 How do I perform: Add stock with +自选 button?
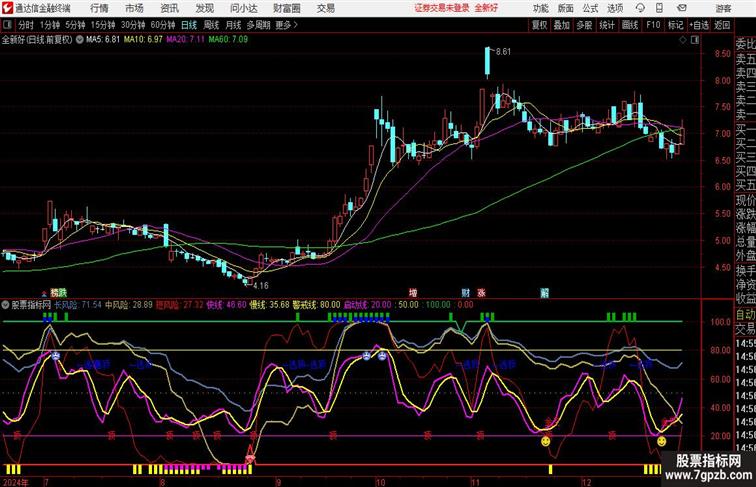pos(699,25)
